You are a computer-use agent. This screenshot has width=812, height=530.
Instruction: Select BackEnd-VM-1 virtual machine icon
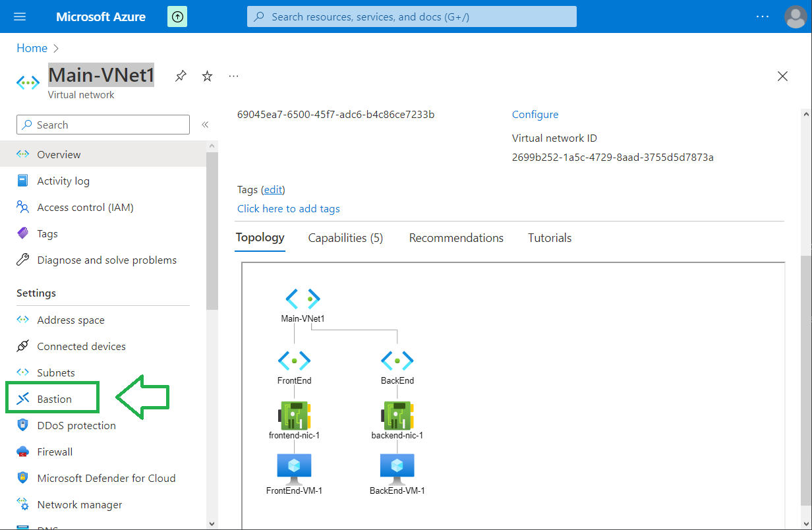click(x=397, y=468)
